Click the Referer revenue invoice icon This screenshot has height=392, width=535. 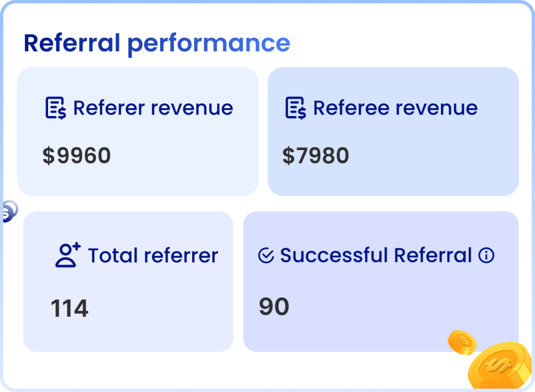[x=55, y=108]
